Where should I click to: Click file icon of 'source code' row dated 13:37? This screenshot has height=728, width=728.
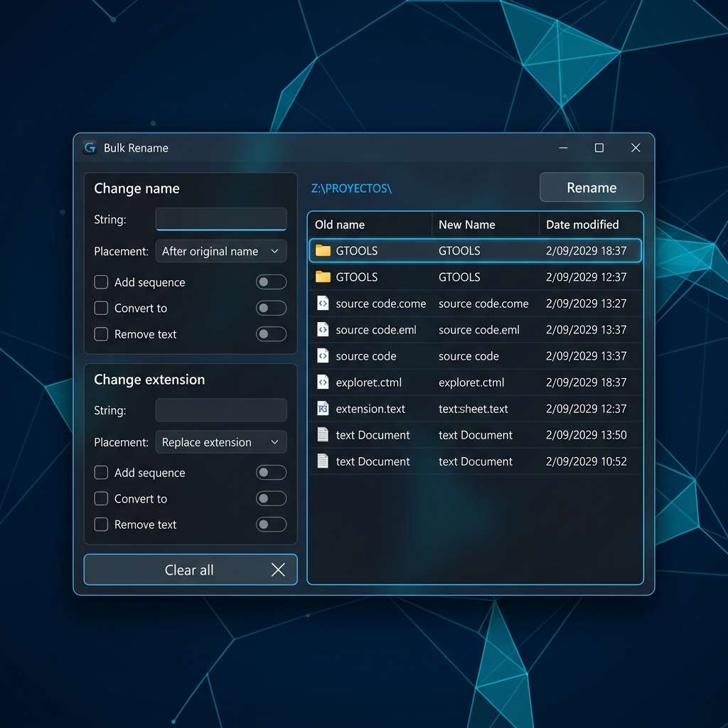(x=323, y=356)
